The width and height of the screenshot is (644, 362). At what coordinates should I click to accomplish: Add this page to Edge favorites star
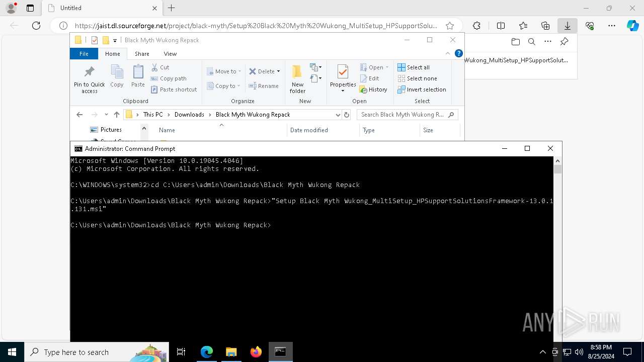click(x=450, y=26)
